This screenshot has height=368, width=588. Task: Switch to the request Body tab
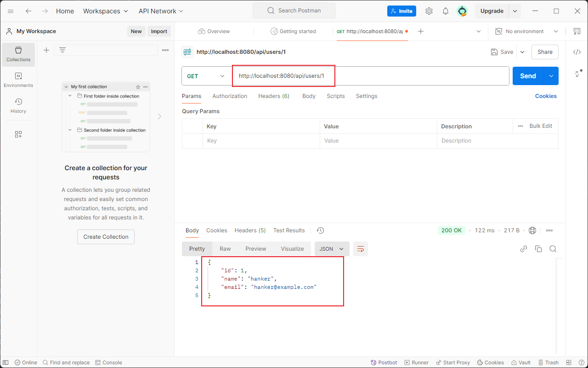(309, 96)
